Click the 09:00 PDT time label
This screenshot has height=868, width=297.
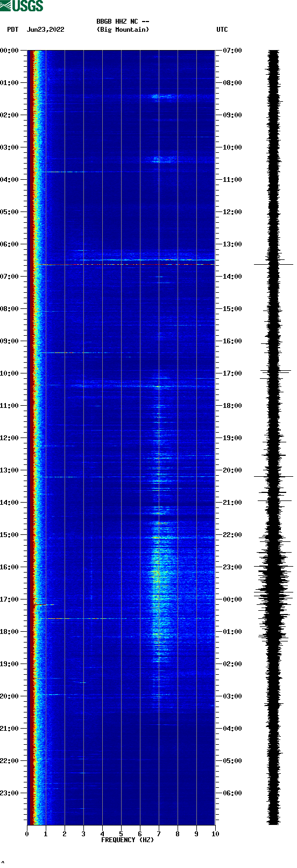pyautogui.click(x=10, y=341)
